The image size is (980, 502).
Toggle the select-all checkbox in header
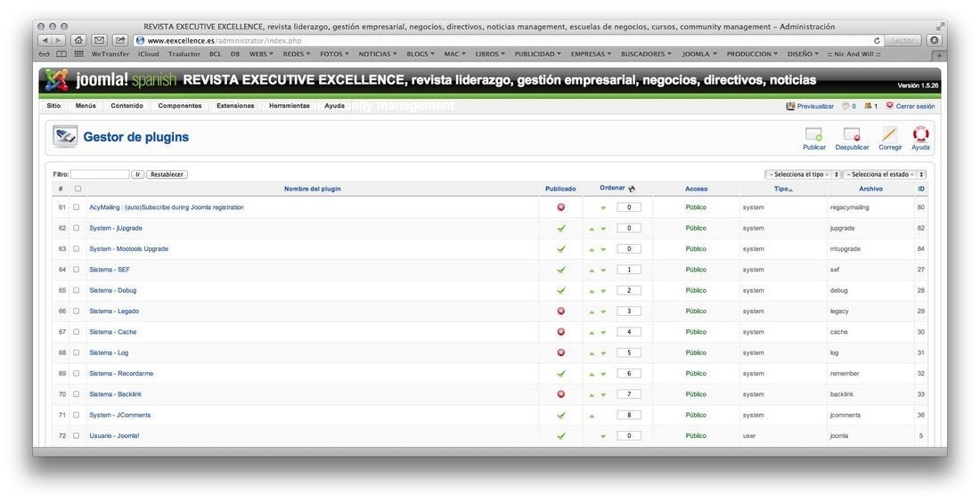click(x=78, y=189)
